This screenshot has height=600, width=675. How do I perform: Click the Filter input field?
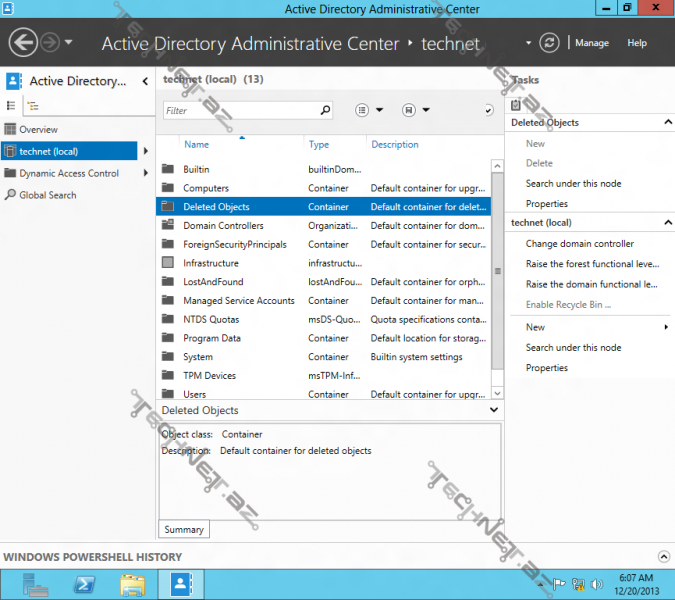tap(241, 111)
